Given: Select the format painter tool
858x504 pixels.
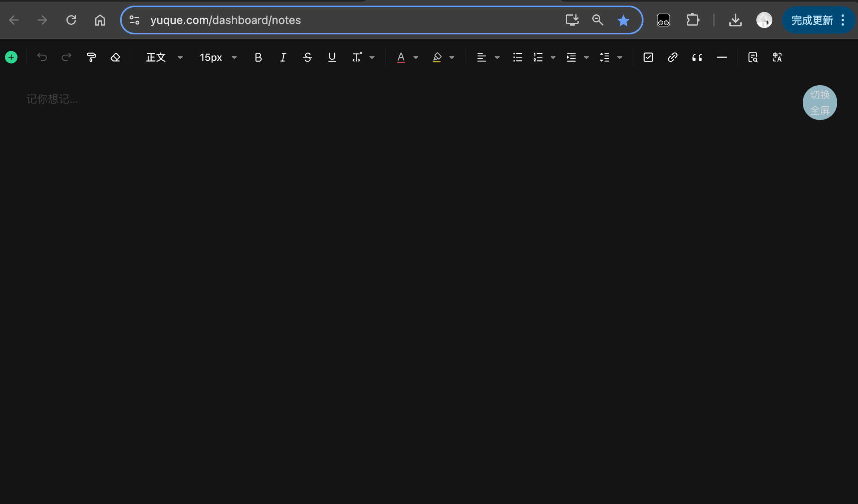Looking at the screenshot, I should click(91, 58).
